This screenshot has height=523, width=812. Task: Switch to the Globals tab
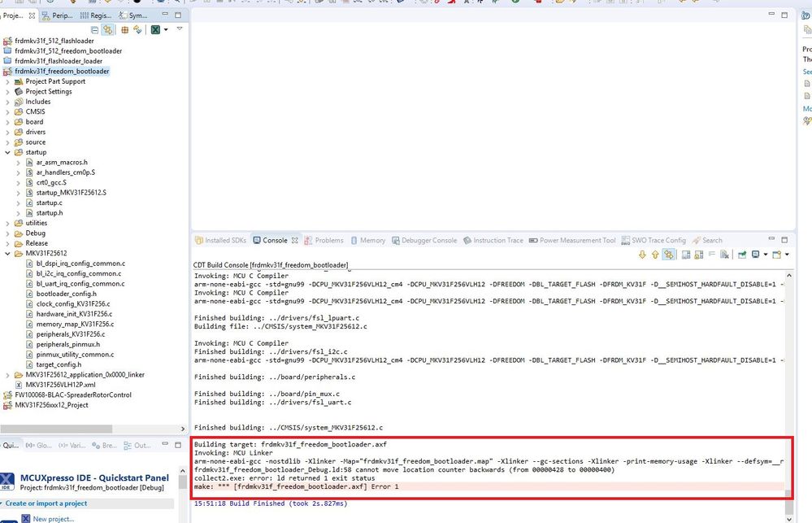point(38,445)
